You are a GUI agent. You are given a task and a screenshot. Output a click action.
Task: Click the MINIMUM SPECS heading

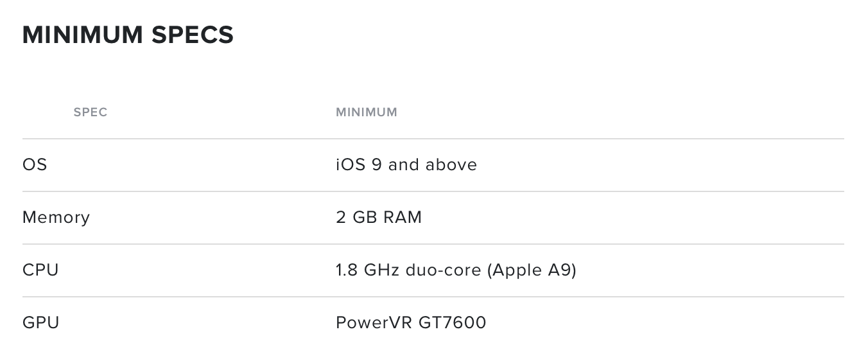[128, 35]
